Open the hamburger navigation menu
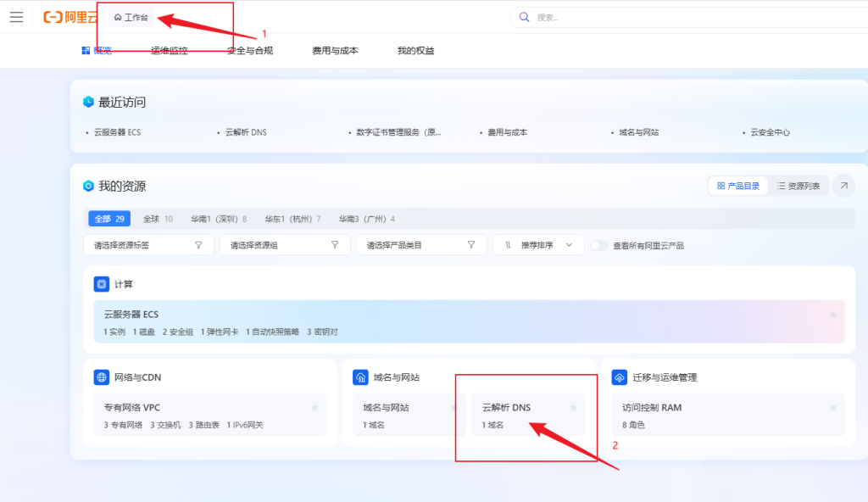 click(x=16, y=17)
